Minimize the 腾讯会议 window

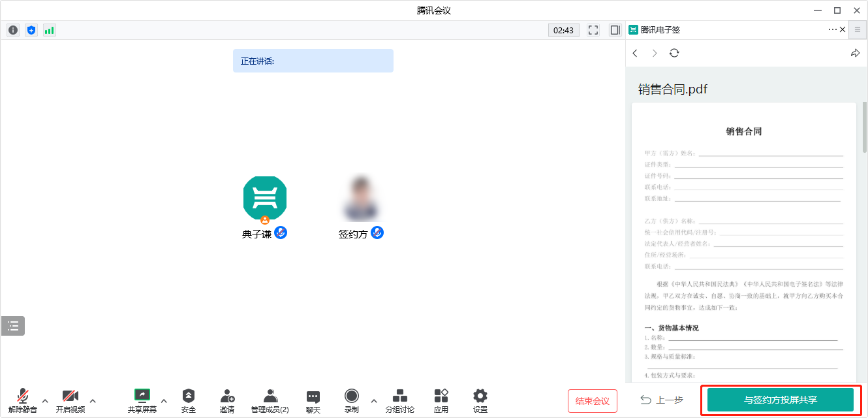click(818, 10)
